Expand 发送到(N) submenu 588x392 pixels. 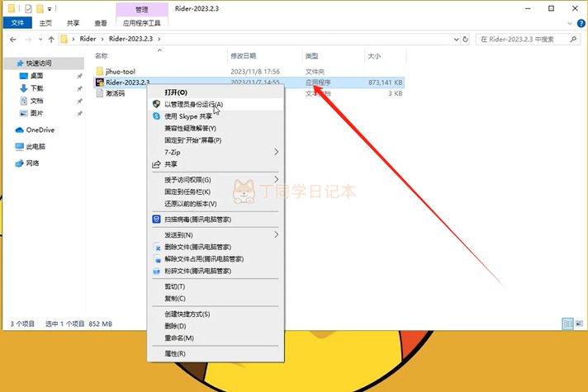tap(216, 235)
